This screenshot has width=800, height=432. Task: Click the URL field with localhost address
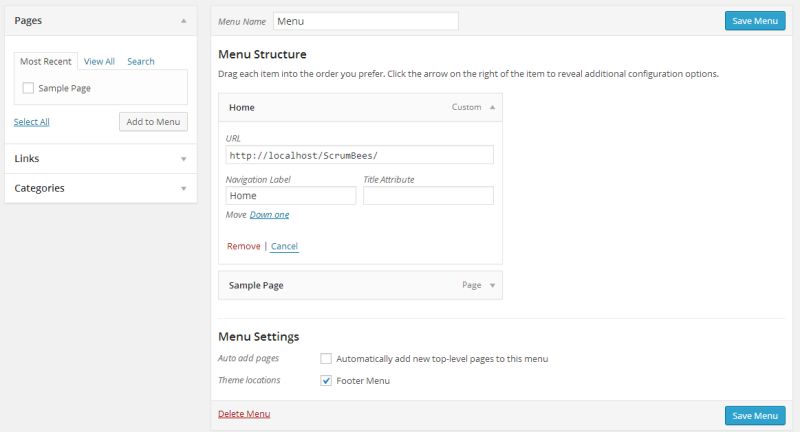pos(360,155)
